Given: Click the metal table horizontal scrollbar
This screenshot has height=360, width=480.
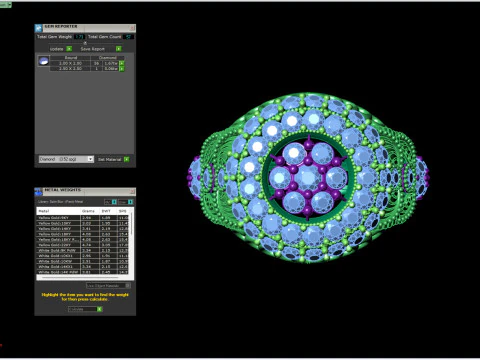Looking at the screenshot, I should click(80, 277).
